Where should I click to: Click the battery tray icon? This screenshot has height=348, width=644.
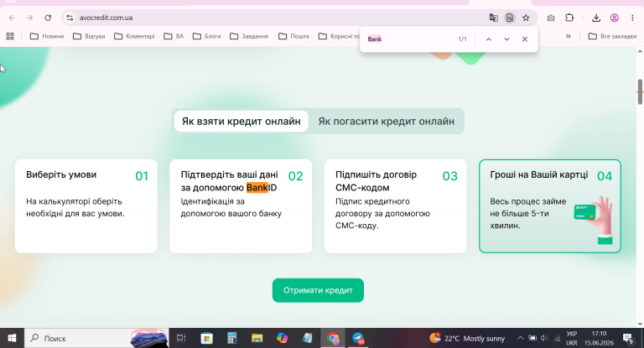(x=532, y=338)
